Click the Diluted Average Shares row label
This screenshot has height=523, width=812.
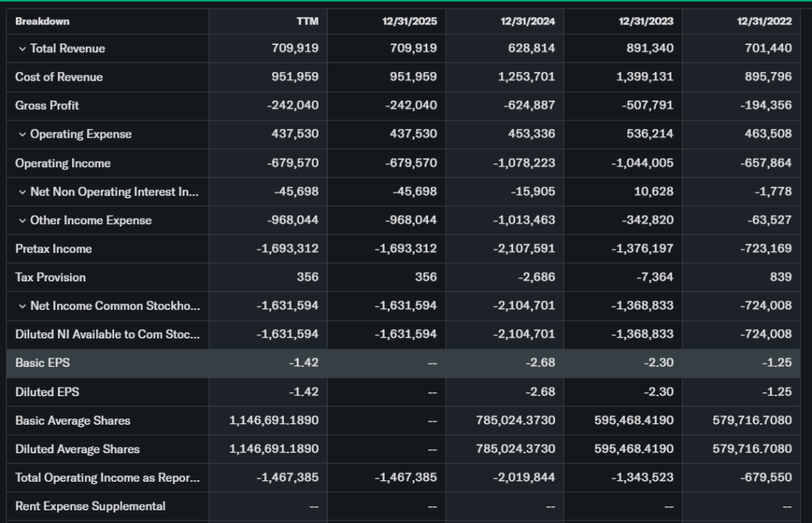pos(77,449)
